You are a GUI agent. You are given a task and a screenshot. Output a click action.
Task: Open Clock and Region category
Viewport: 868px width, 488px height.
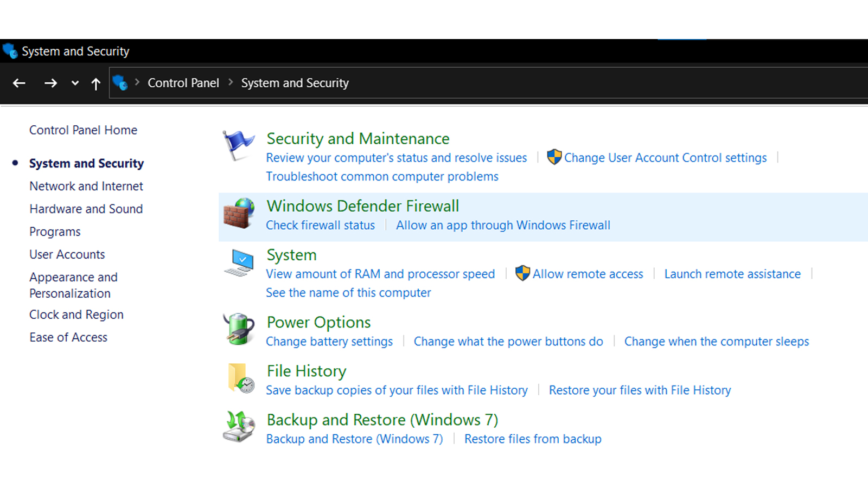(76, 314)
